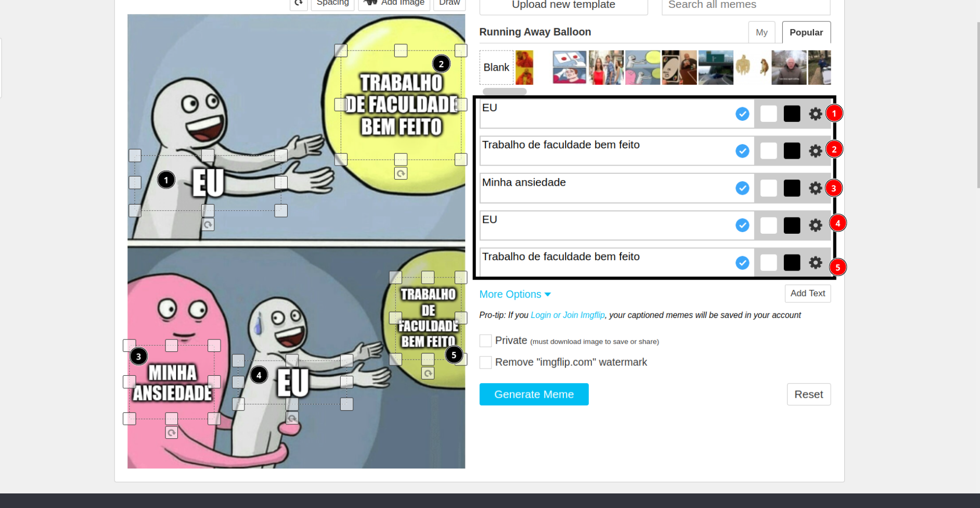This screenshot has width=980, height=508.
Task: Switch to the Popular templates tab
Action: click(806, 32)
